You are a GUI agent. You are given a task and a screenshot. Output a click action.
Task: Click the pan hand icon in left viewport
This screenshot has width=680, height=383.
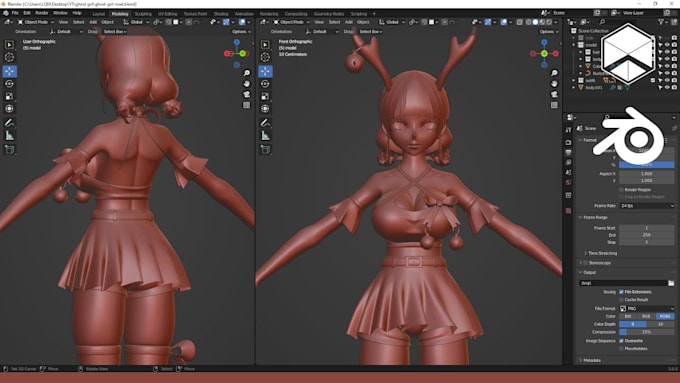tap(246, 84)
